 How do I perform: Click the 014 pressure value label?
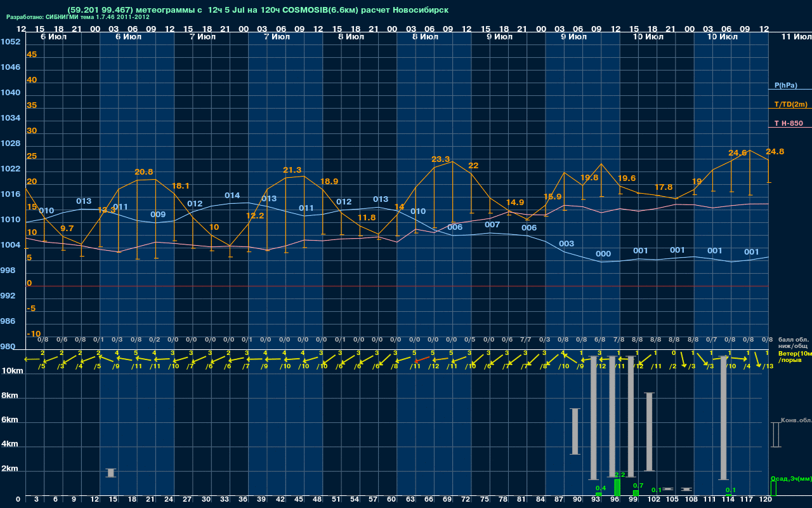pyautogui.click(x=232, y=195)
